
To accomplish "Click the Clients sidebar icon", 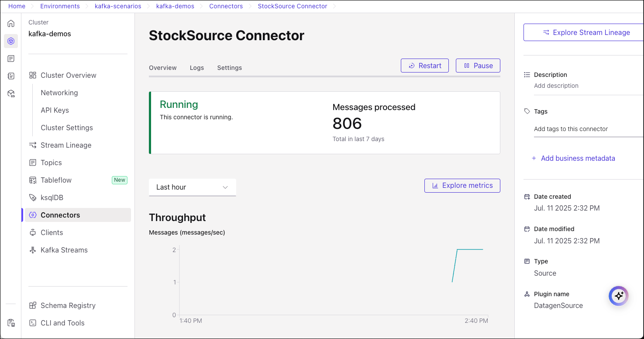I will click(33, 232).
